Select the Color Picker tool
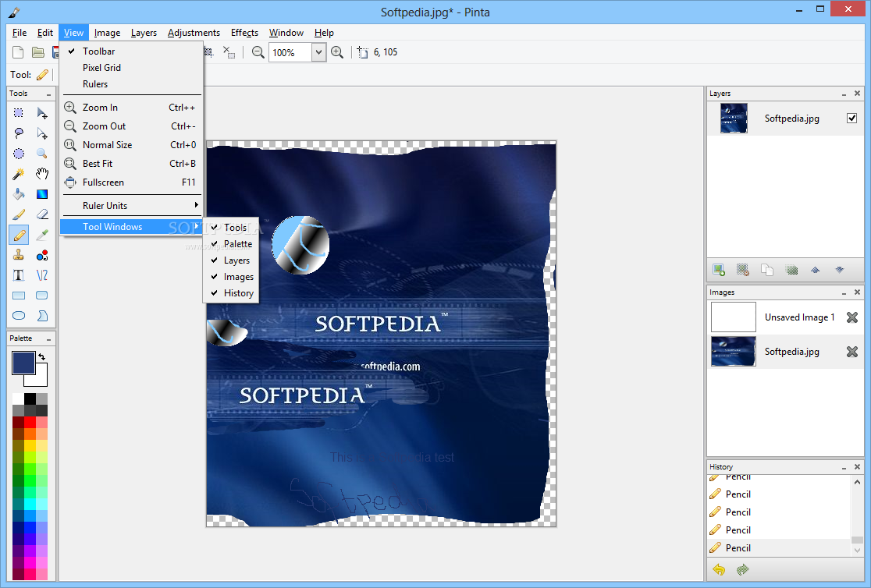 tap(41, 235)
